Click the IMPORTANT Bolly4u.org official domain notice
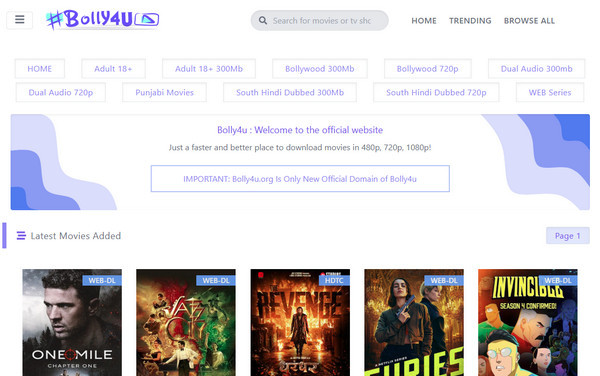Viewport: 600px width, 376px height. (300, 179)
